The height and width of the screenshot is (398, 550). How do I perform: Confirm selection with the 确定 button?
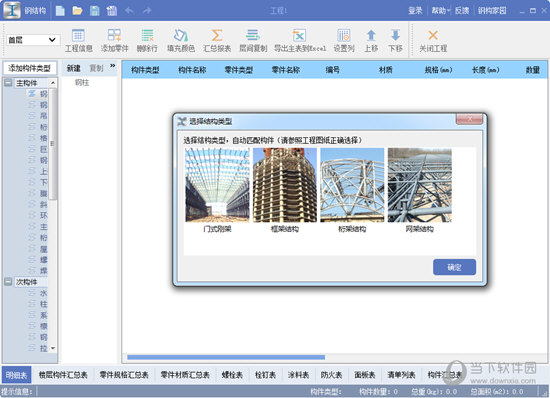click(454, 267)
